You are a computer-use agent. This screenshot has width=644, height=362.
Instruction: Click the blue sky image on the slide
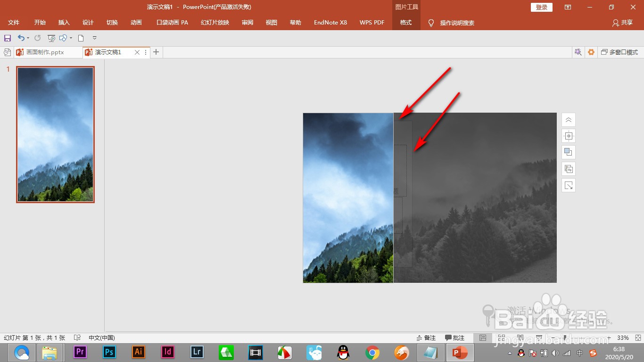tap(348, 198)
